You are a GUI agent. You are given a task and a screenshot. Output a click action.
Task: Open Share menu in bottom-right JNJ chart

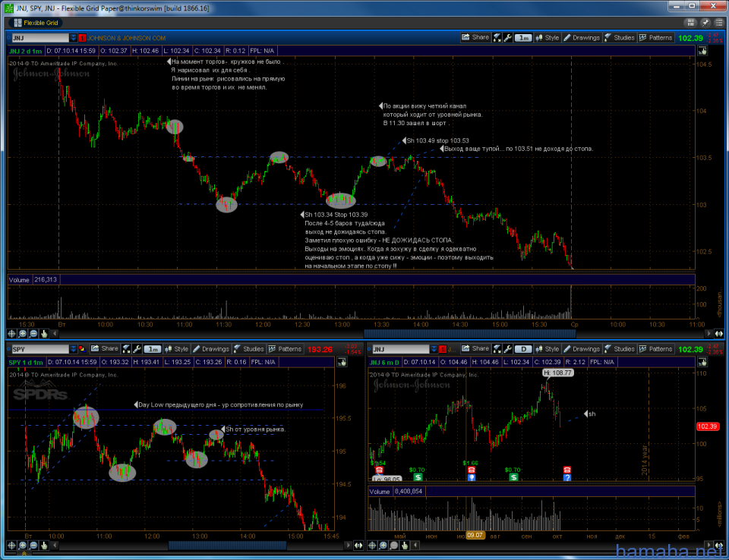point(475,349)
